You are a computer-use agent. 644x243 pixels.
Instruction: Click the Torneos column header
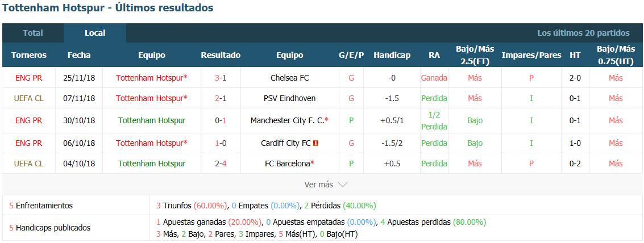(x=29, y=55)
